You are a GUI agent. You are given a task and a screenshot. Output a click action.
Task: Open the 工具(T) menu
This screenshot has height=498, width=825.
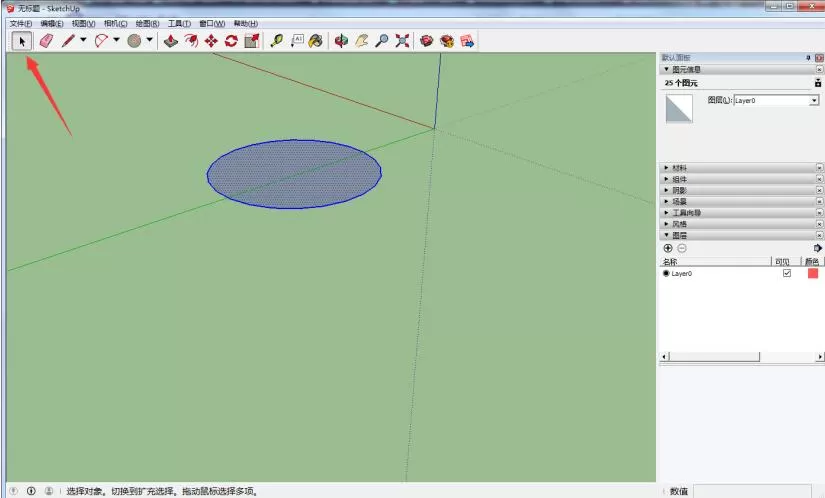point(179,24)
